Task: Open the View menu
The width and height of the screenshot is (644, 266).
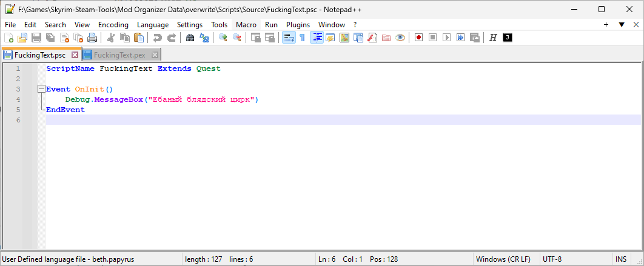Action: [82, 25]
